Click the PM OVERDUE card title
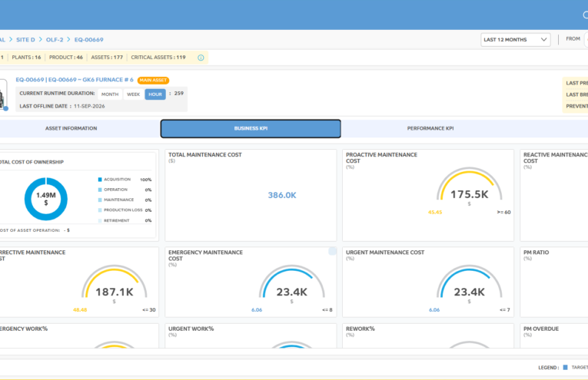The image size is (588, 380). coord(541,329)
